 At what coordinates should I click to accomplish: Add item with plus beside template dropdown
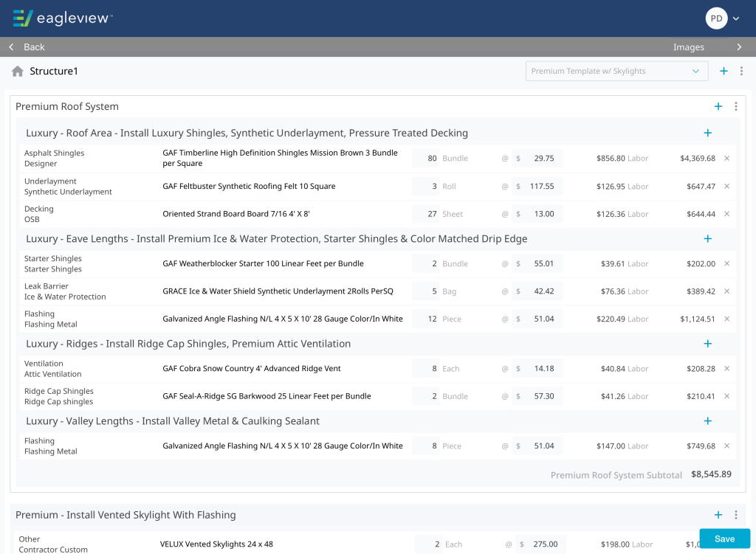coord(724,71)
